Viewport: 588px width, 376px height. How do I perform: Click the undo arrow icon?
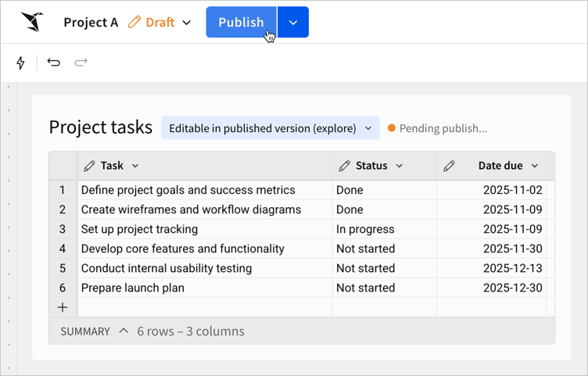pyautogui.click(x=54, y=63)
